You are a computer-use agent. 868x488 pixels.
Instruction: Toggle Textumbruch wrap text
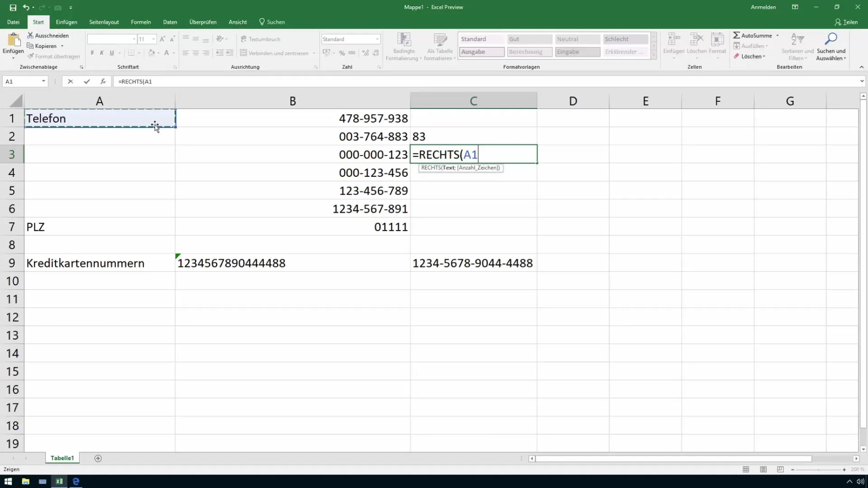pyautogui.click(x=260, y=39)
